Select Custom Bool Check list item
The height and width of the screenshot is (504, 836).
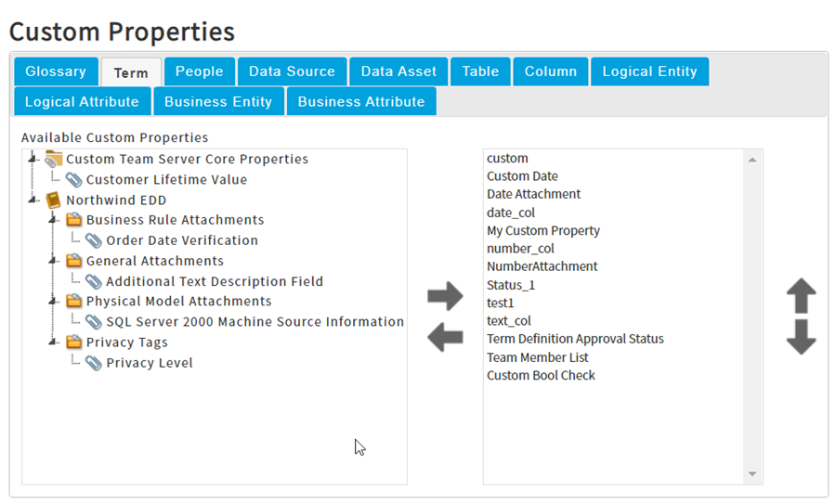pyautogui.click(x=541, y=376)
